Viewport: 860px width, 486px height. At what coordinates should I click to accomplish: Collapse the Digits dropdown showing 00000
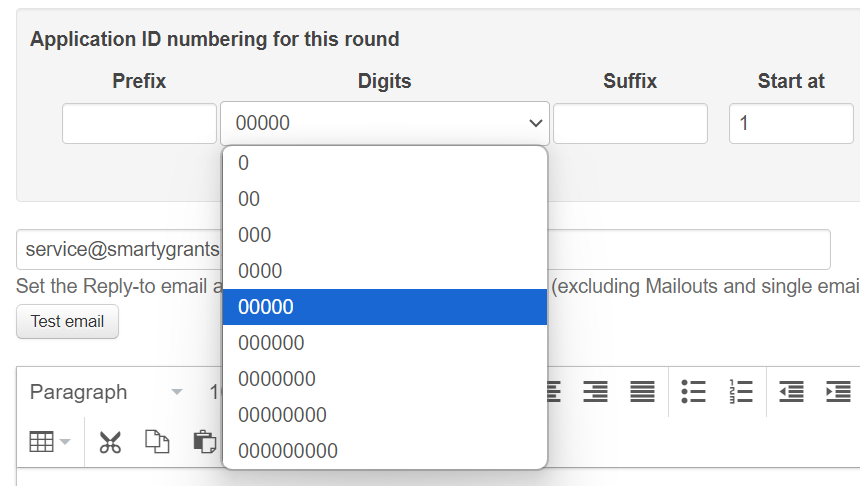pos(384,123)
